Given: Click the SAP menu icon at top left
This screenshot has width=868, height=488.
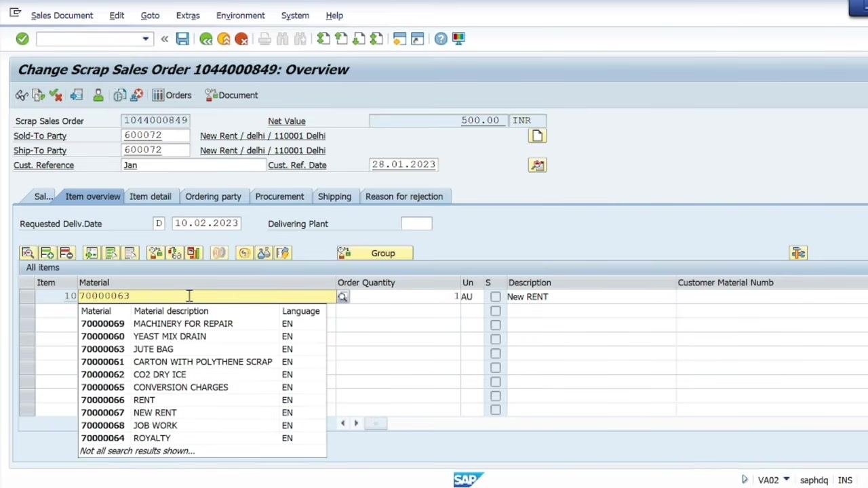Looking at the screenshot, I should [x=15, y=14].
